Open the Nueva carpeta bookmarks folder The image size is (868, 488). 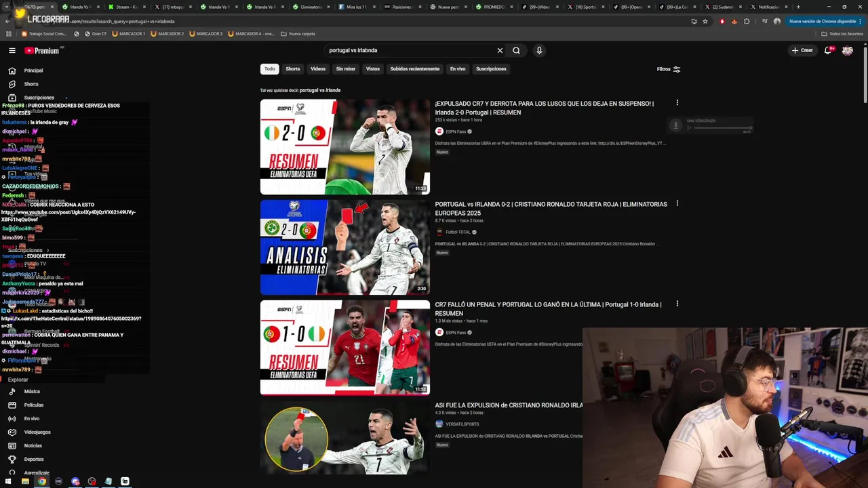click(x=298, y=33)
